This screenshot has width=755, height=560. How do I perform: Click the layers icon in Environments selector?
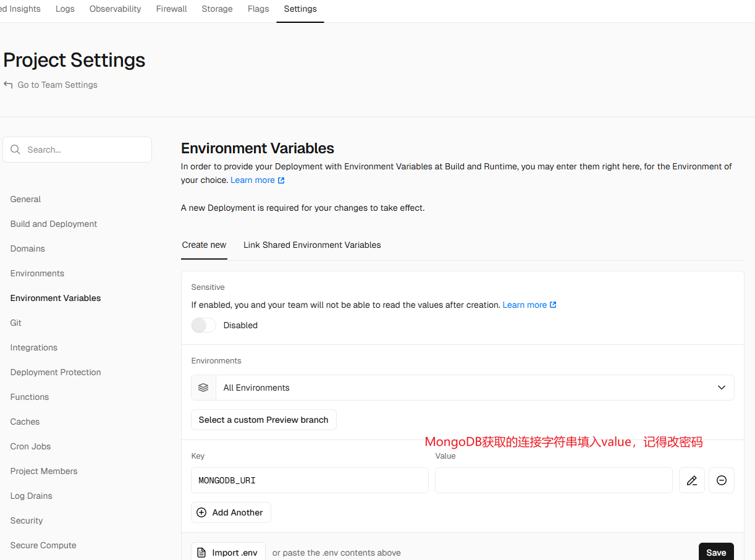203,387
